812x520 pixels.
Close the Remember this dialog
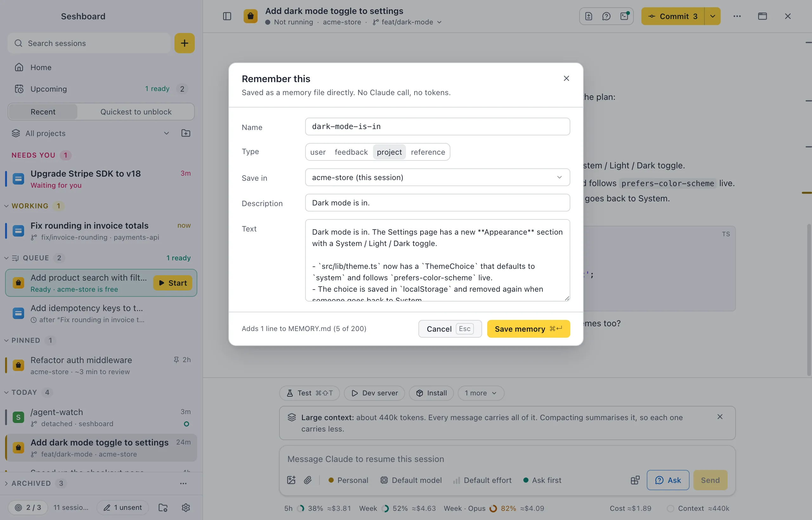(566, 78)
